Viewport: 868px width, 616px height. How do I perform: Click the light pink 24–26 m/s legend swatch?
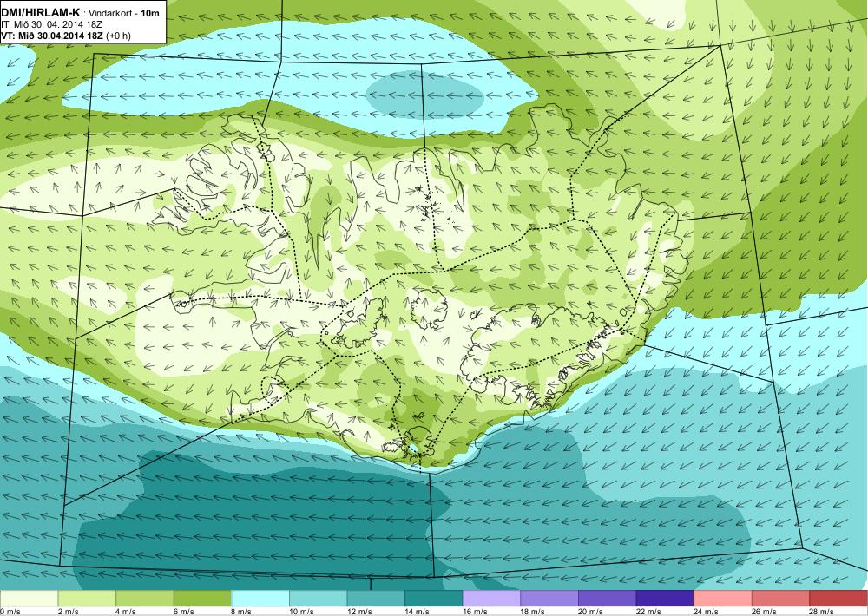(x=723, y=599)
